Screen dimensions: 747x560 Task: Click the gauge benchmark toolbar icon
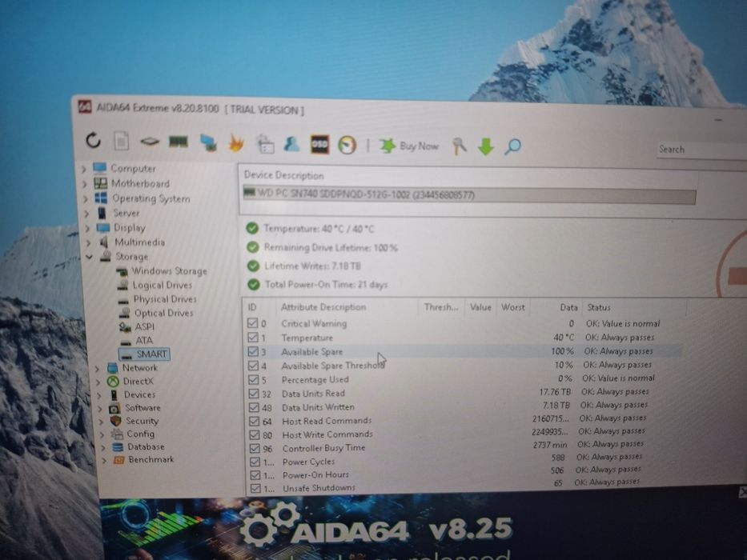347,145
